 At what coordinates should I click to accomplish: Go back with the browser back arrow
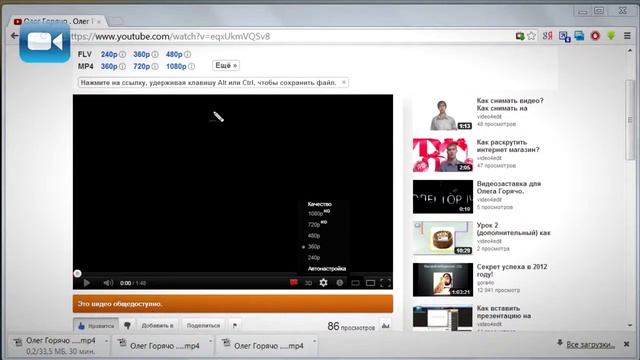pyautogui.click(x=14, y=36)
